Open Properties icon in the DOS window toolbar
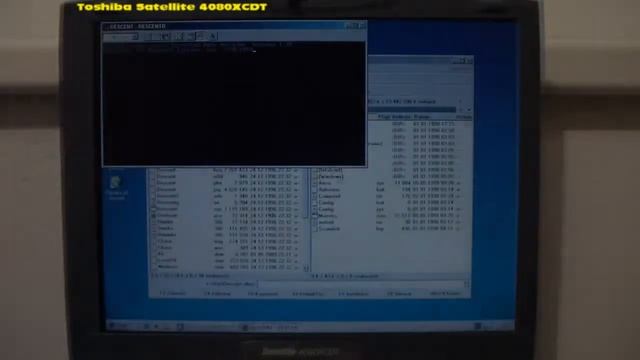 pos(190,37)
